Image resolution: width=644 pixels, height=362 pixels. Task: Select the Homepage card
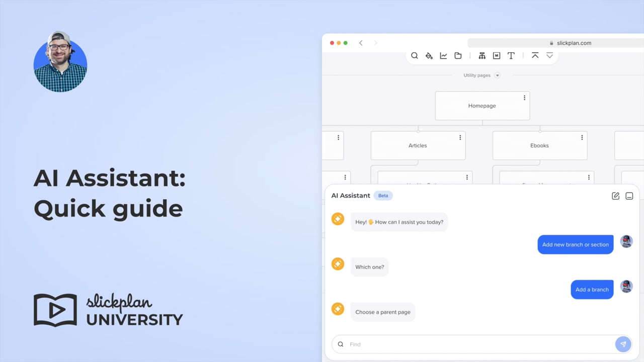click(x=482, y=106)
